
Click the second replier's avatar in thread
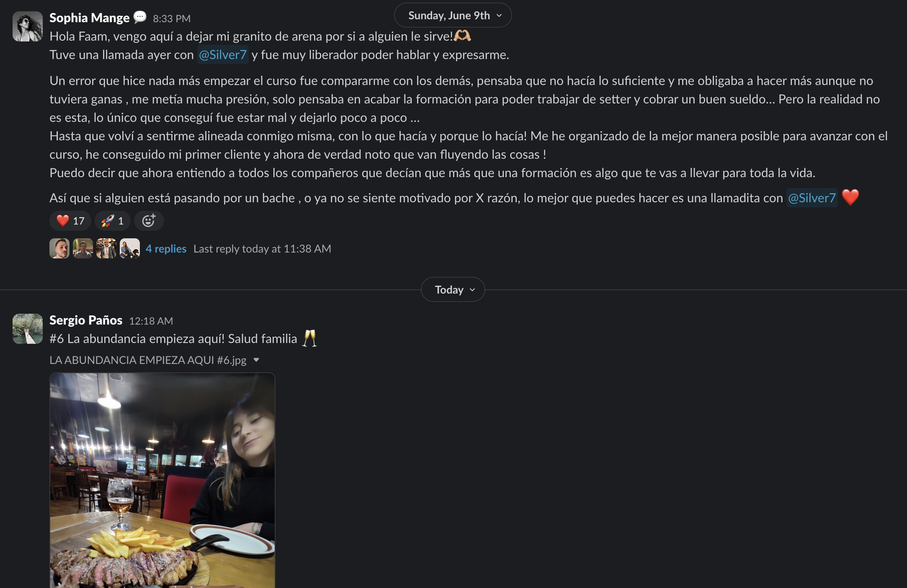[83, 248]
